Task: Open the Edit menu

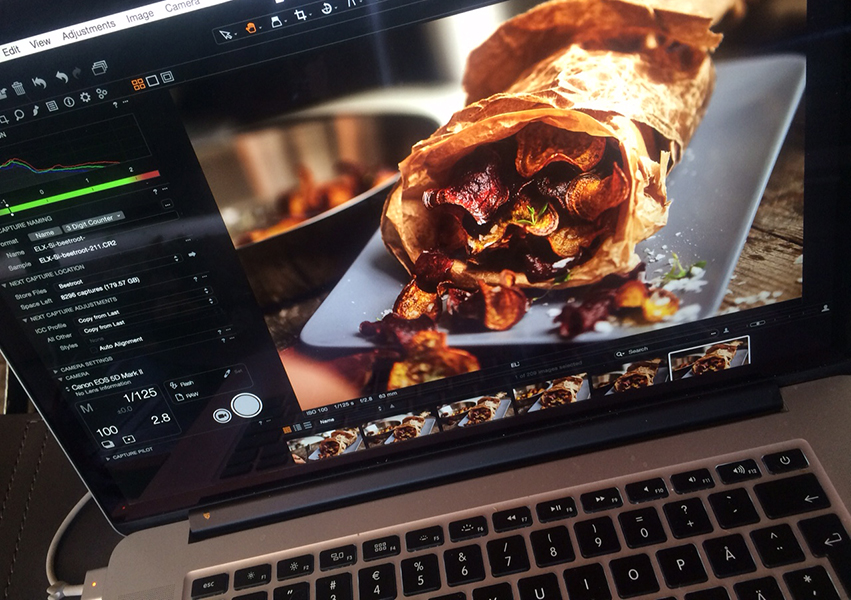Action: click(11, 51)
